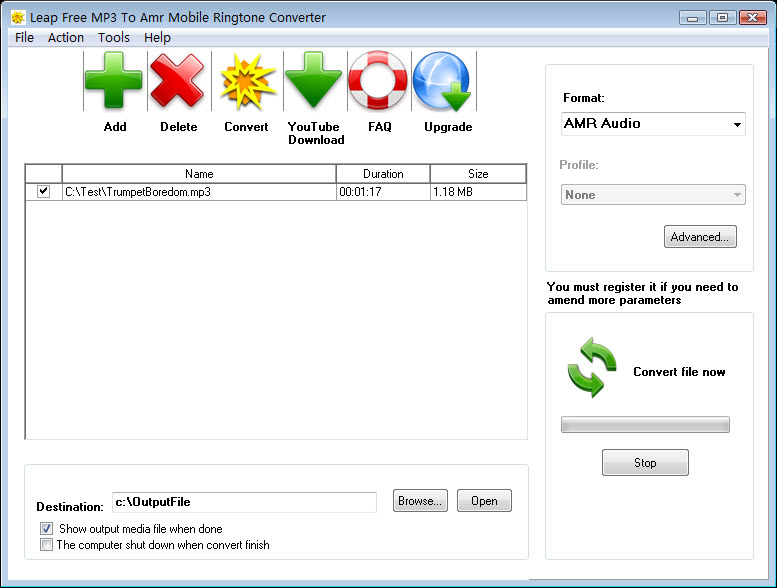Click the Destination path input field
The width and height of the screenshot is (777, 588).
pos(244,502)
